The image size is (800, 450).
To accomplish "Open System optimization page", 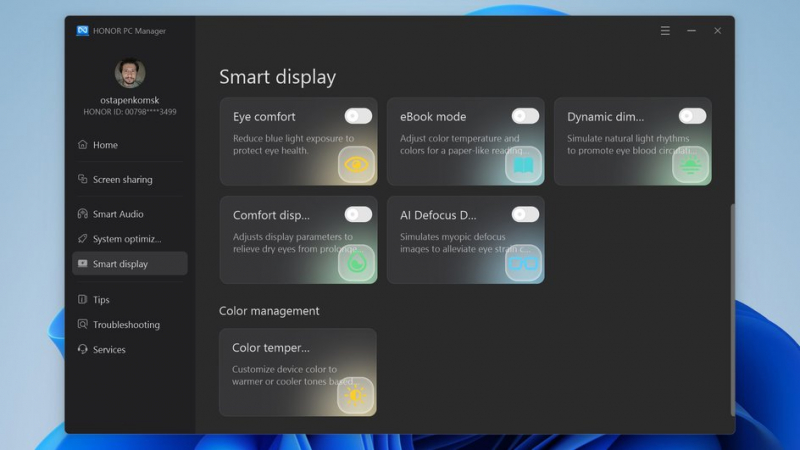I will pos(130,239).
